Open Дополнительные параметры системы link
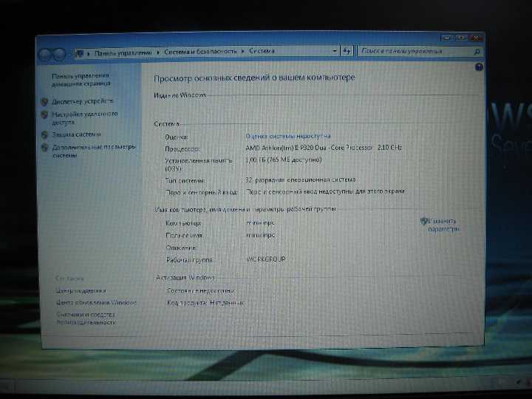Screen dimensions: 532x399 (x=94, y=151)
